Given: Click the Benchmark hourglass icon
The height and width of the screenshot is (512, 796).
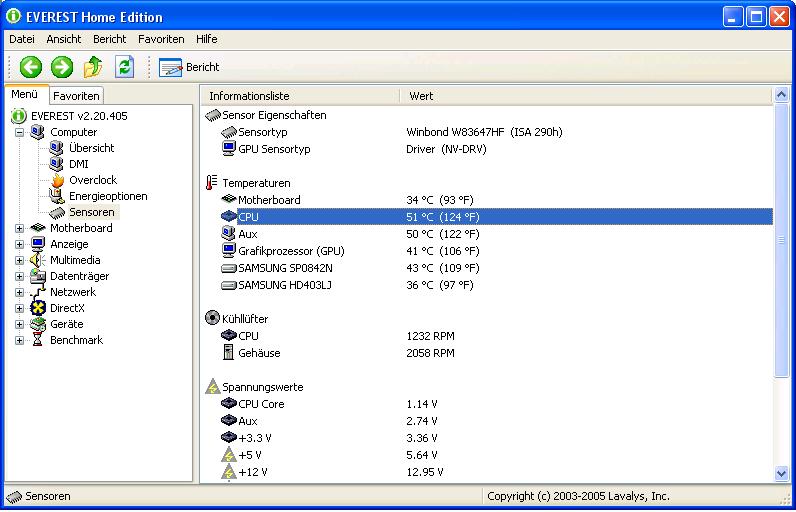Looking at the screenshot, I should pyautogui.click(x=38, y=340).
